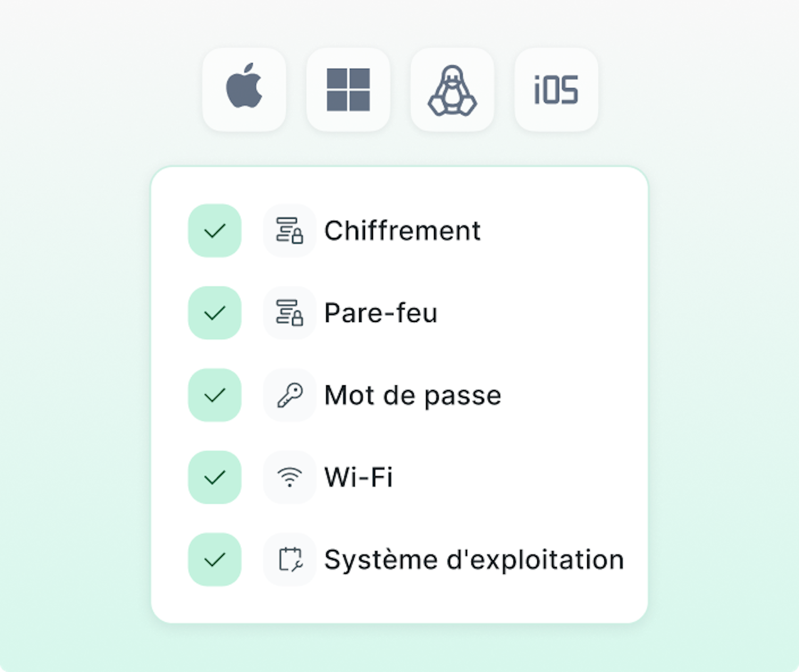Uncheck the Système d'exploitation checkbox
This screenshot has height=672, width=799.
click(x=215, y=559)
